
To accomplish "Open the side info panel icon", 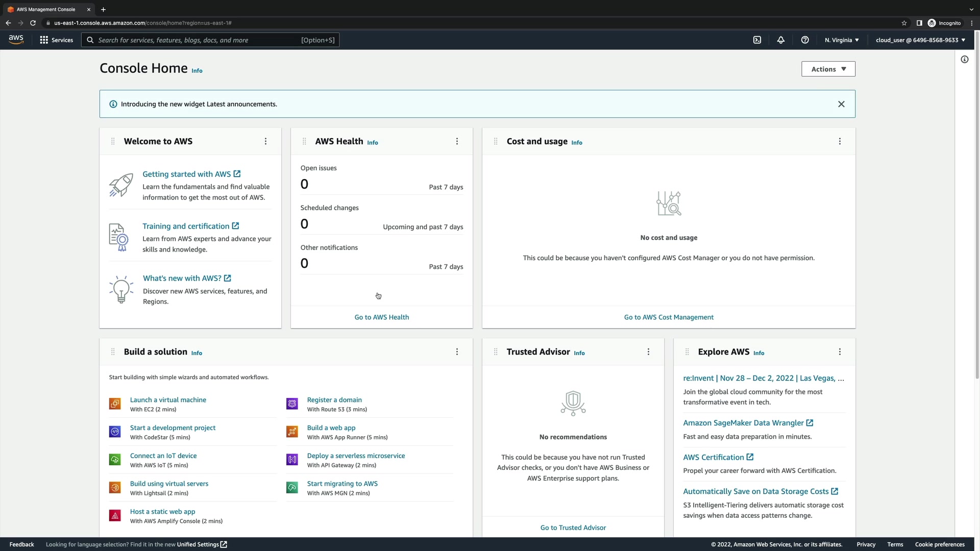I will (964, 60).
